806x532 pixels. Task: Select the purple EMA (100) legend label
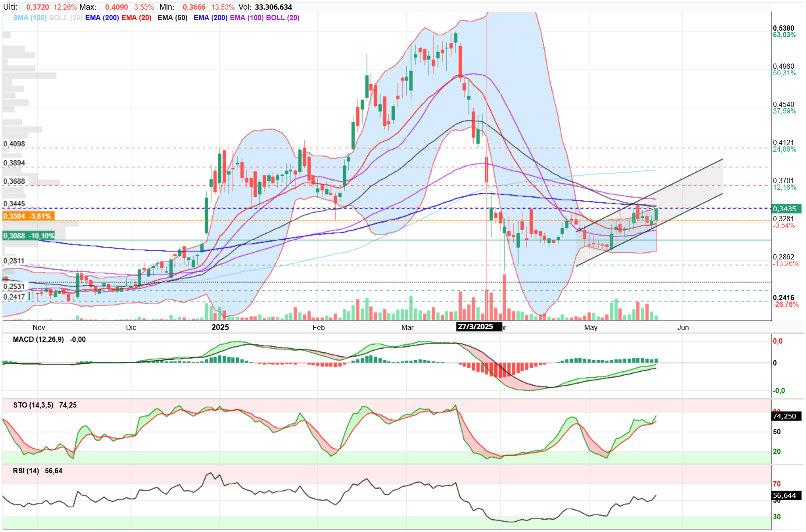pyautogui.click(x=247, y=18)
